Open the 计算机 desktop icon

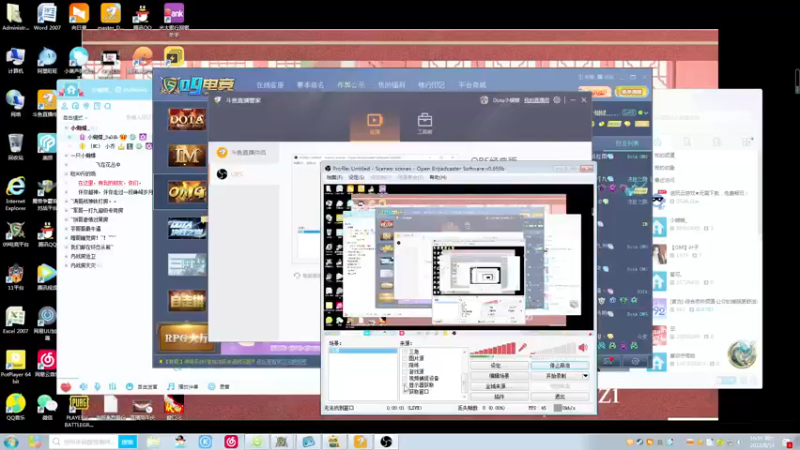15,60
